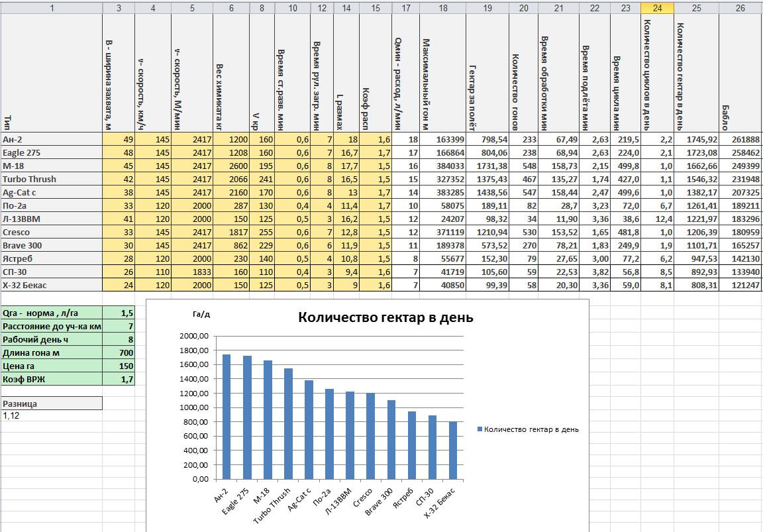Select the Cresco bar in the chart
763x532 pixels.
(371, 436)
